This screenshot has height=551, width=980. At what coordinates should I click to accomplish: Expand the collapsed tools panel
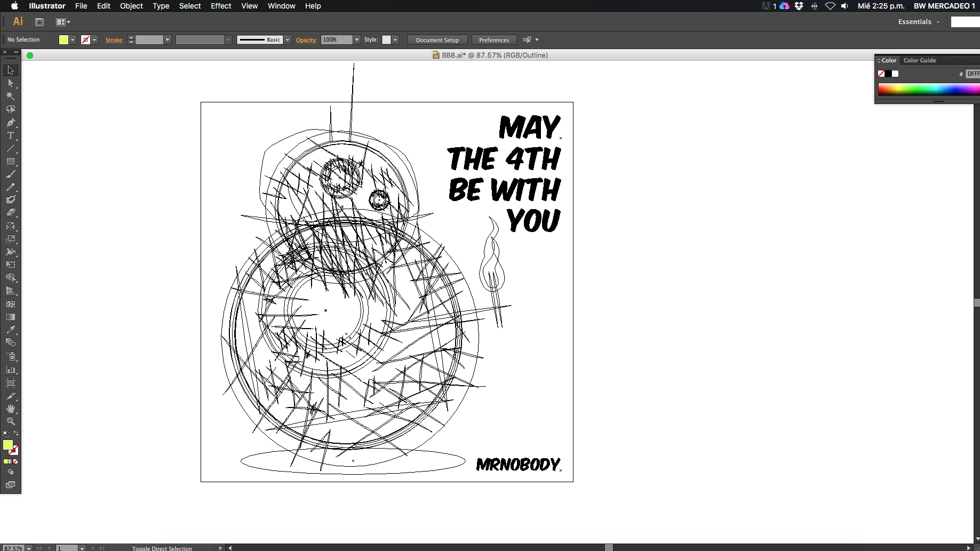click(x=16, y=52)
